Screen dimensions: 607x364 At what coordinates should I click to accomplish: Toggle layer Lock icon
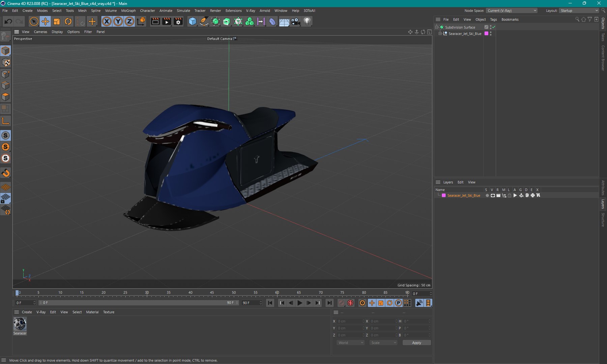[510, 195]
